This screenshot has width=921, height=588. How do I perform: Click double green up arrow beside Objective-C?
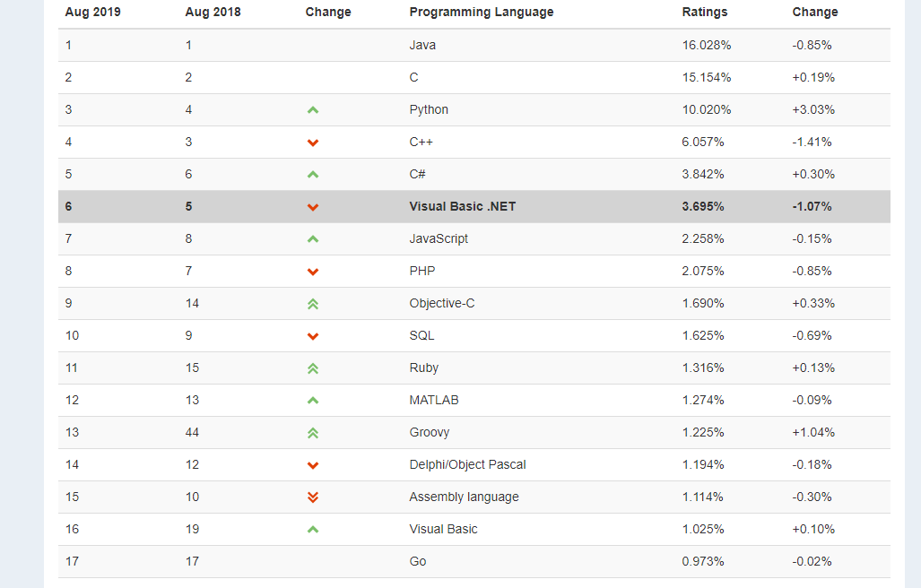pyautogui.click(x=313, y=304)
